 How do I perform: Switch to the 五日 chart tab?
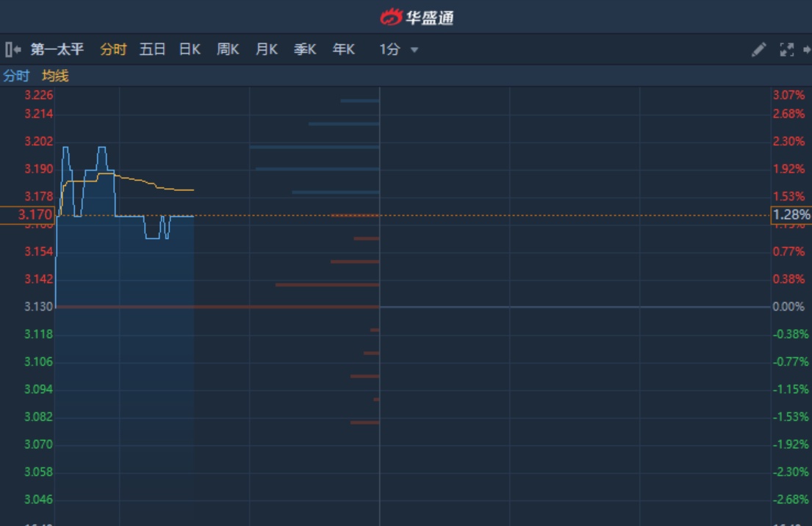tap(152, 50)
